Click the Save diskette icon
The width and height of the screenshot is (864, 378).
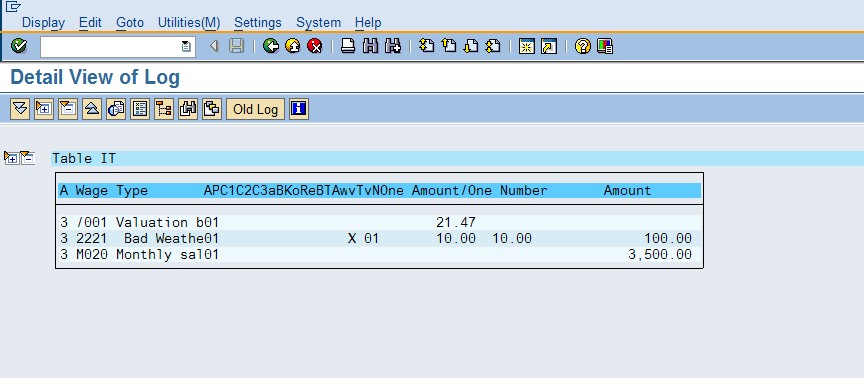tap(236, 46)
